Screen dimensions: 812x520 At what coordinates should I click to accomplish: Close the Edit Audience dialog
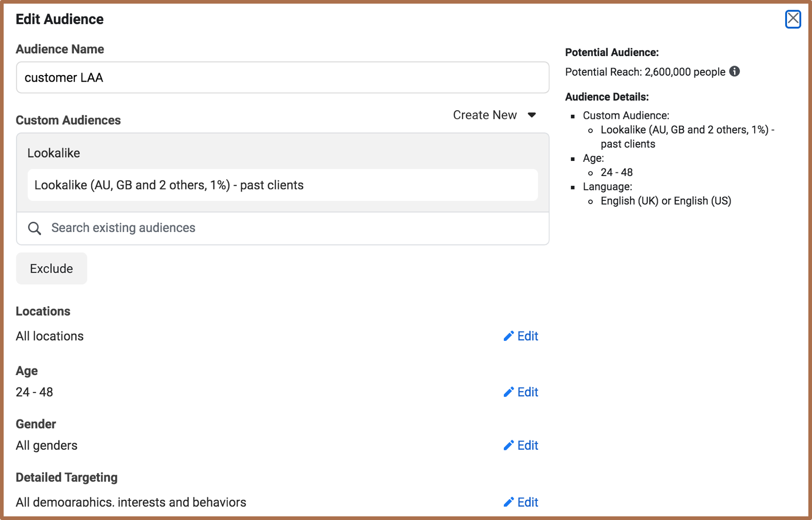793,19
